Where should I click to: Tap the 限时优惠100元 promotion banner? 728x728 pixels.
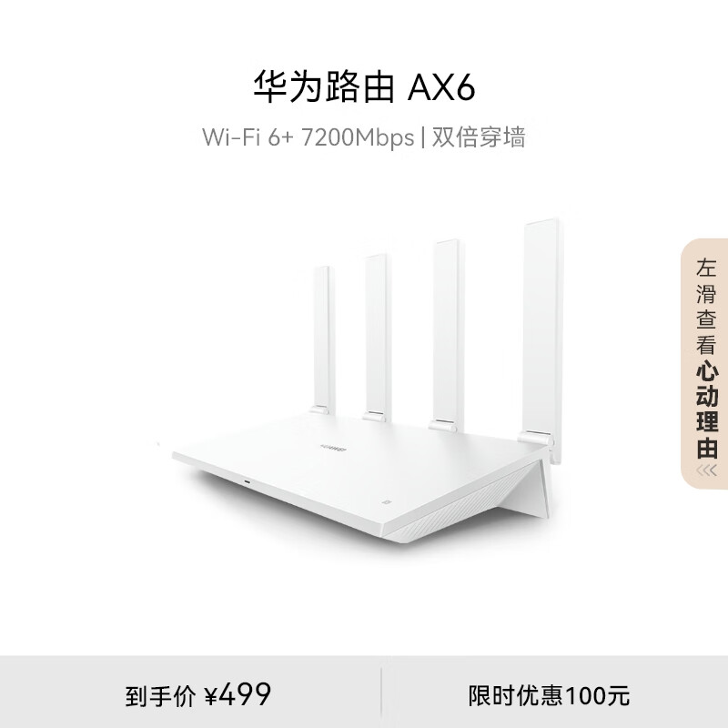pos(549,696)
